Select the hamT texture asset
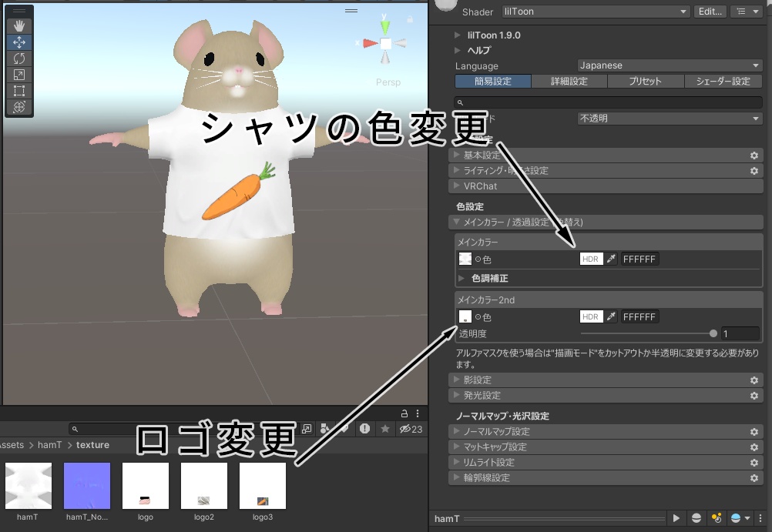Image resolution: width=772 pixels, height=532 pixels. (28, 486)
